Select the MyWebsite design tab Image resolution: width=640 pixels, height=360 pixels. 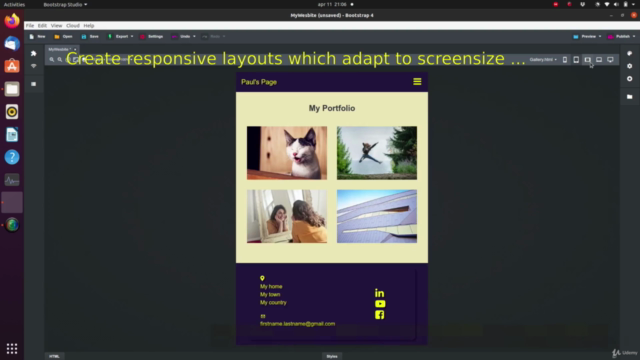60,49
